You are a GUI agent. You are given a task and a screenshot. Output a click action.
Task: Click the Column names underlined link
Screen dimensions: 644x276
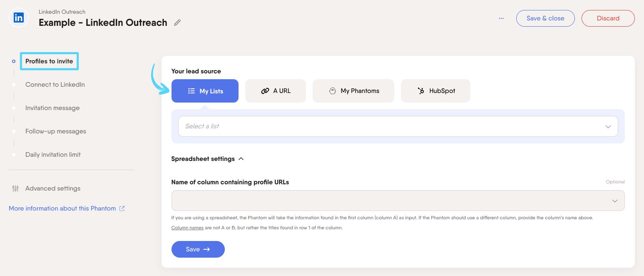[187, 228]
